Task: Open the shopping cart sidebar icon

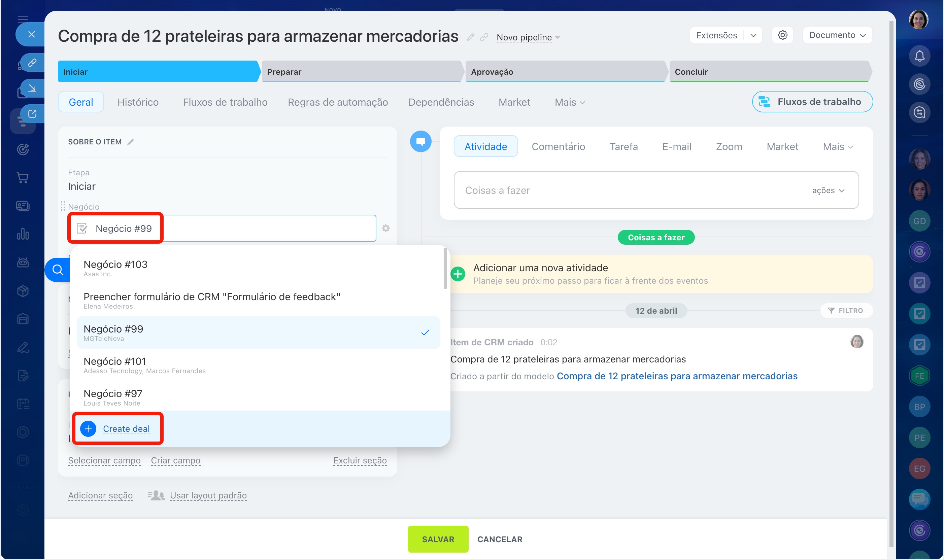Action: 23,177
